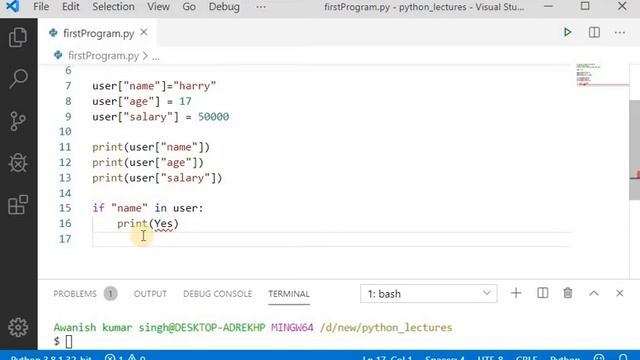Click the errors and warnings status bar indicator
The height and width of the screenshot is (360, 640).
[x=125, y=357]
